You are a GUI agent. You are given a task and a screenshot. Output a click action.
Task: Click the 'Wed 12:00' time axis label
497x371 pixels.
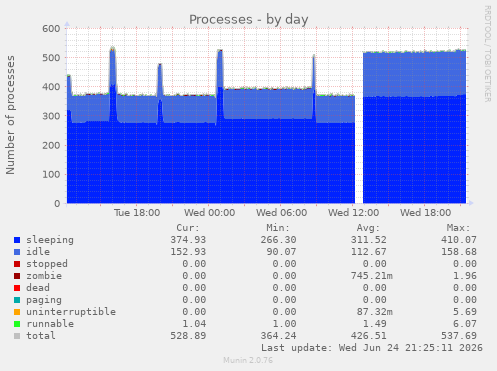(353, 213)
